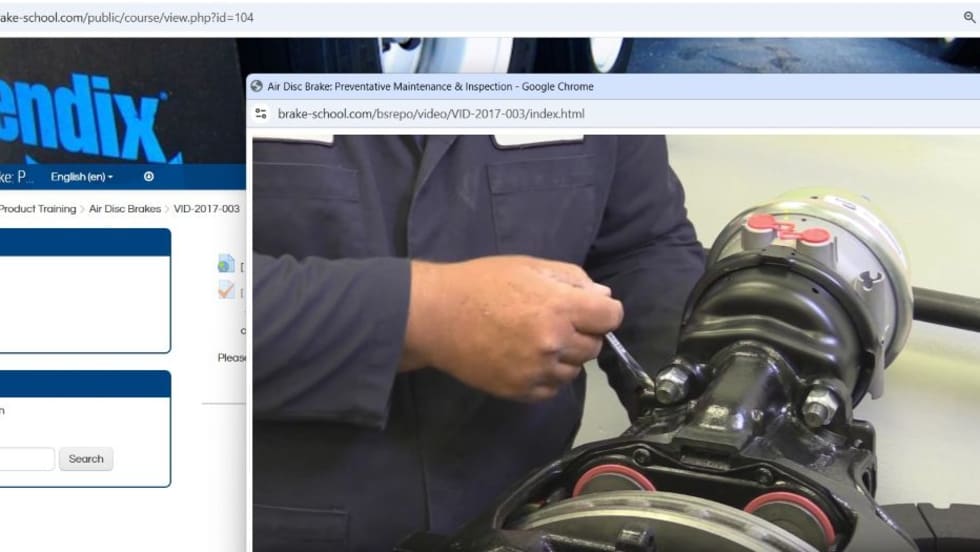Click the circular icon next to English menu

[149, 177]
